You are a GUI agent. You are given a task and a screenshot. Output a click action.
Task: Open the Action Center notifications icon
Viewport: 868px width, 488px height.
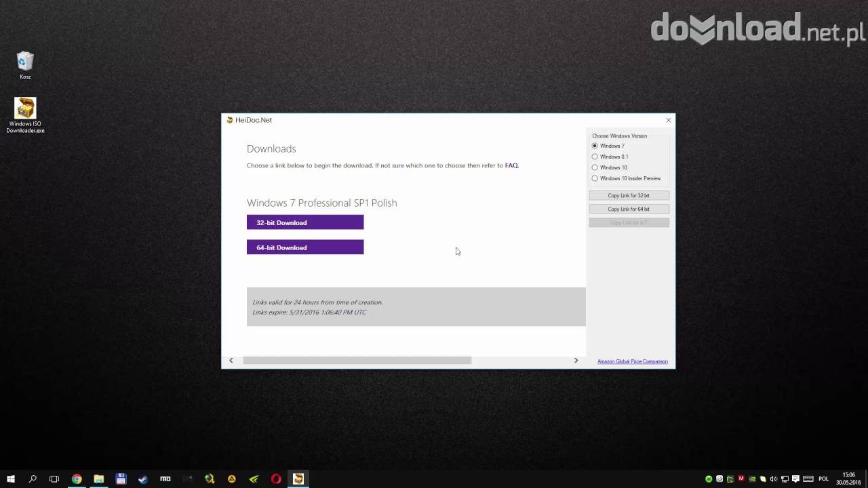click(795, 479)
